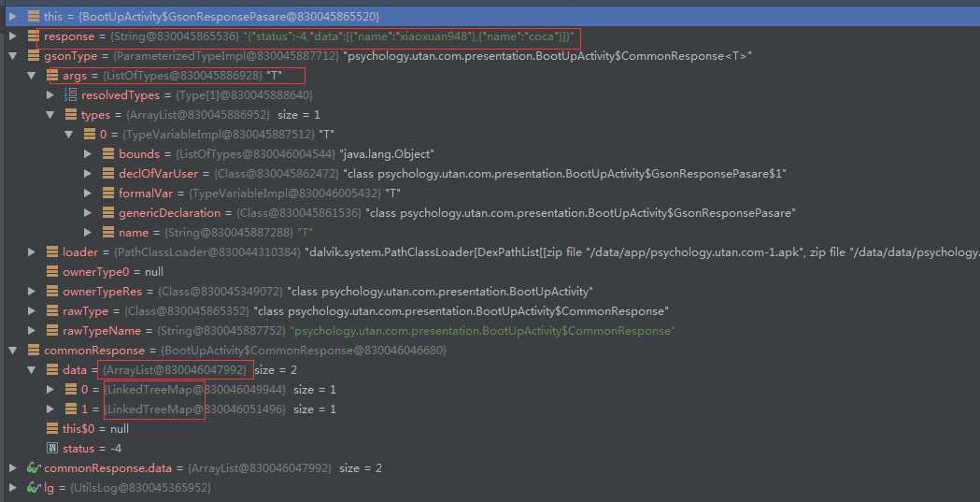Collapse the gsonType variable node

pyautogui.click(x=13, y=56)
